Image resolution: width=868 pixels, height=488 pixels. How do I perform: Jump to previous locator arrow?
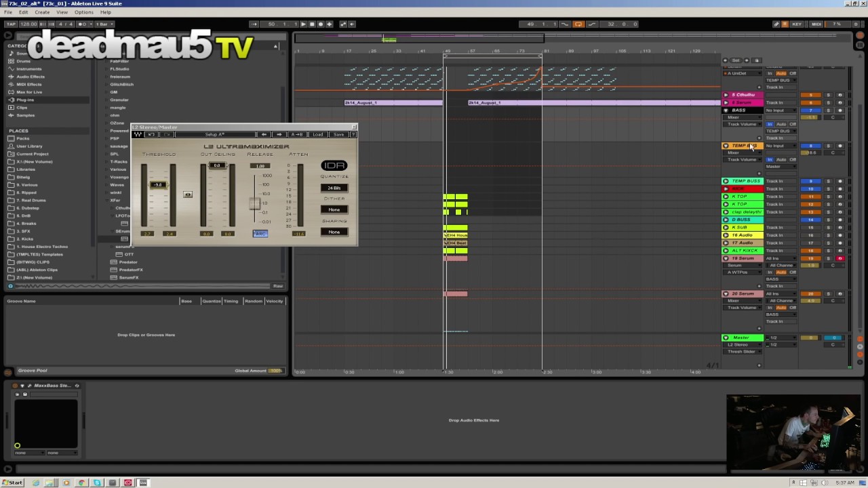pos(726,60)
